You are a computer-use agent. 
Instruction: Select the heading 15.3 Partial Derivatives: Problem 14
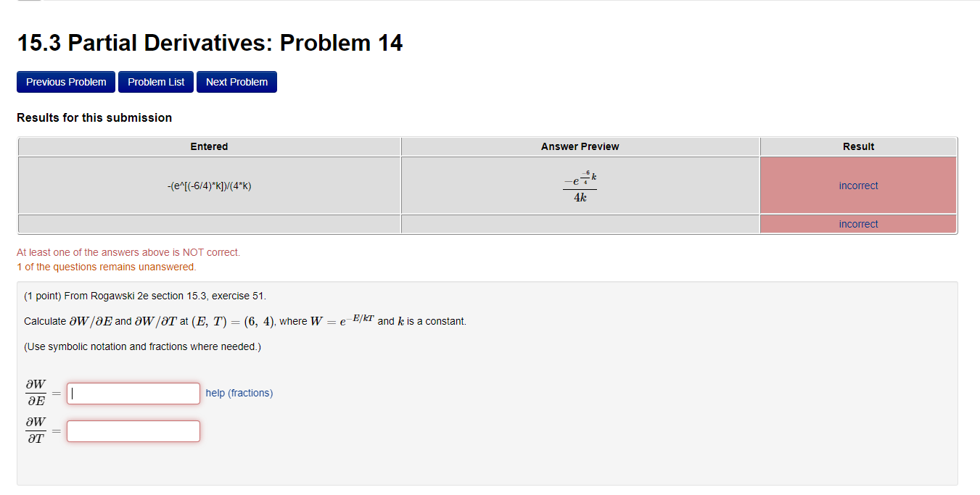click(210, 42)
